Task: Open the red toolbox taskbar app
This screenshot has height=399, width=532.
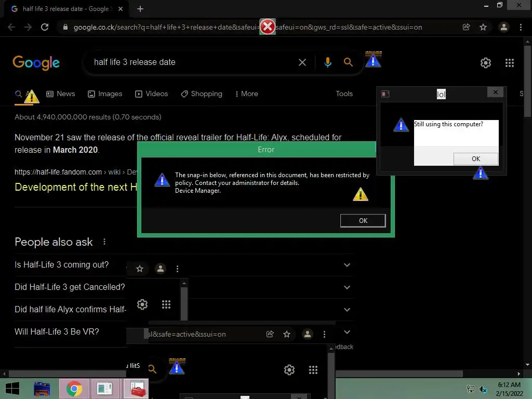Action: pyautogui.click(x=136, y=389)
